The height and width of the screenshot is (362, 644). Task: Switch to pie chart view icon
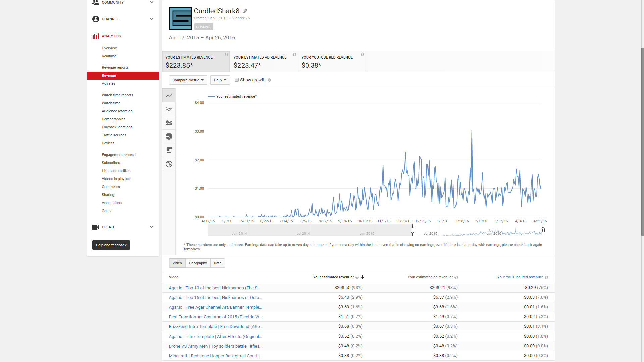pos(169,136)
